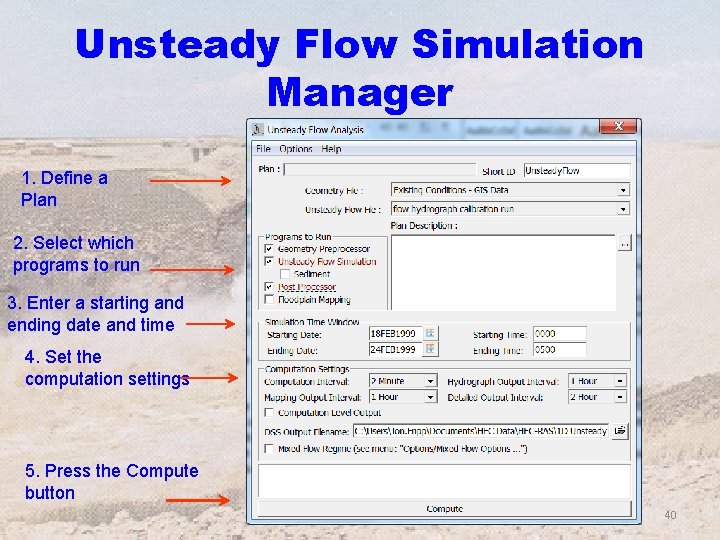Enable Floodplain Mapping checkbox
Image resolution: width=720 pixels, height=540 pixels.
(x=270, y=299)
